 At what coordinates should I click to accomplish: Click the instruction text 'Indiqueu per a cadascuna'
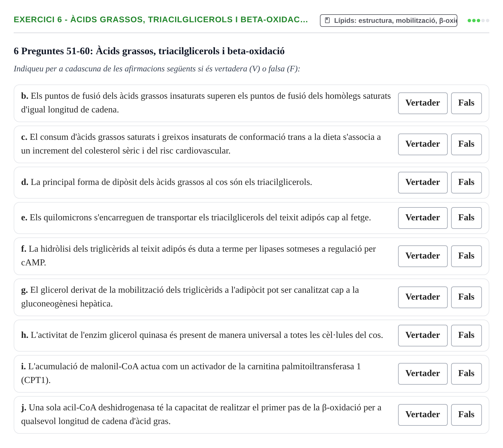tap(157, 69)
